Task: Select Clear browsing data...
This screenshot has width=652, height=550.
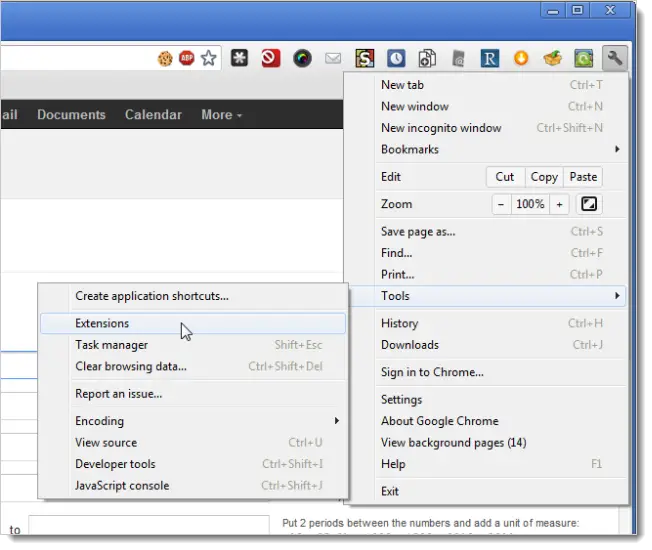Action: (x=193, y=366)
